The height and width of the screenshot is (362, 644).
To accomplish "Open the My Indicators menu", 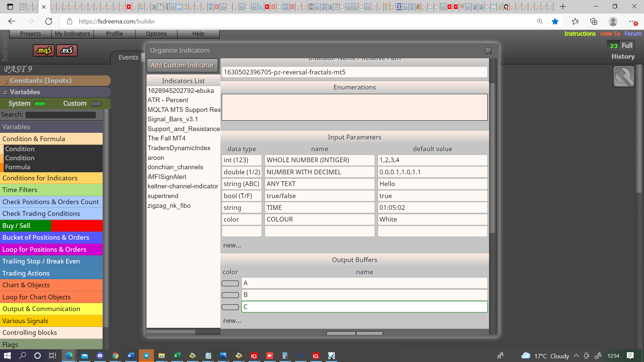I will click(x=72, y=34).
